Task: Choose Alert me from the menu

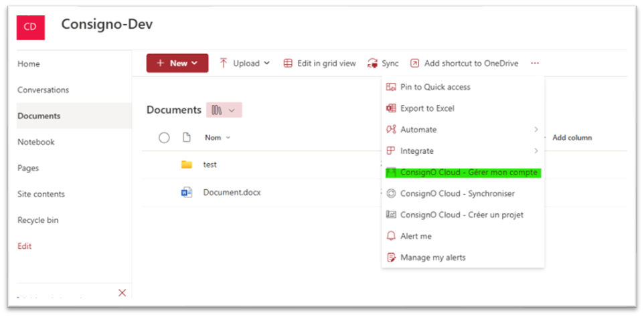Action: [x=463, y=236]
